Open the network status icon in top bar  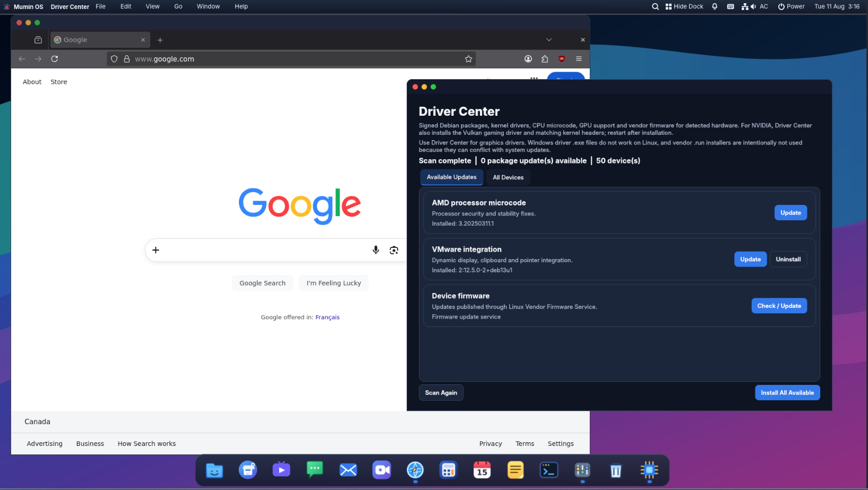click(745, 6)
